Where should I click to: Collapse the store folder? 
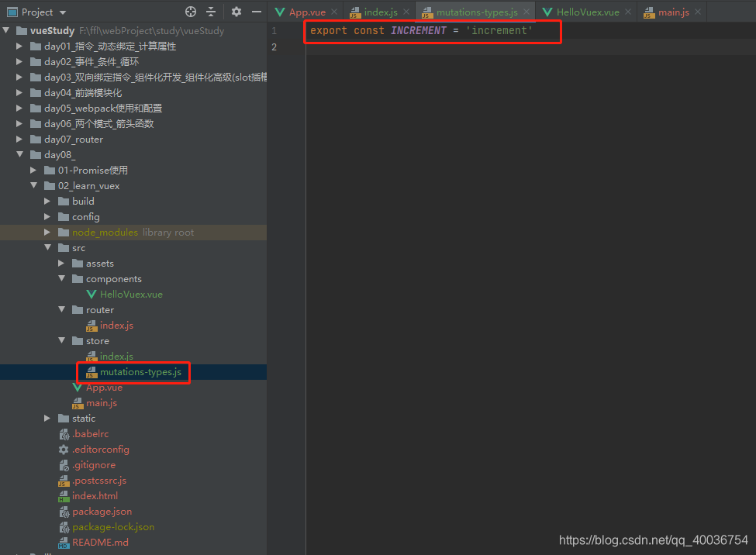click(x=60, y=340)
